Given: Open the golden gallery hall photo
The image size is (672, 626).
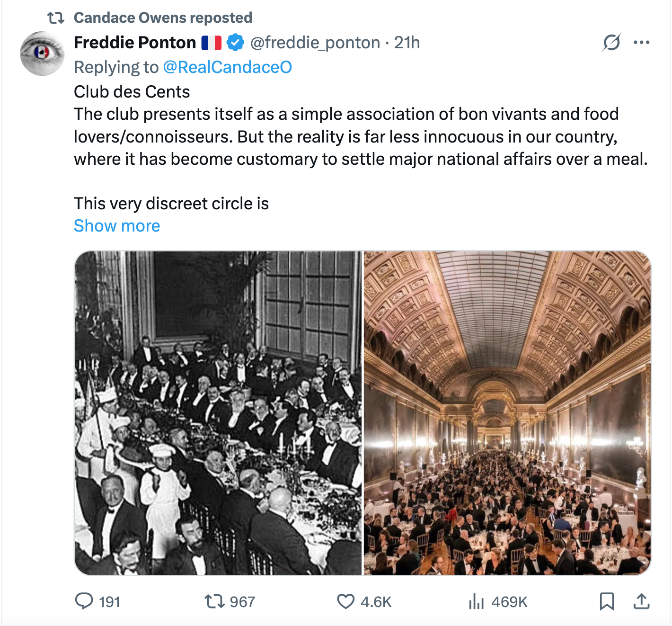Looking at the screenshot, I should [507, 413].
